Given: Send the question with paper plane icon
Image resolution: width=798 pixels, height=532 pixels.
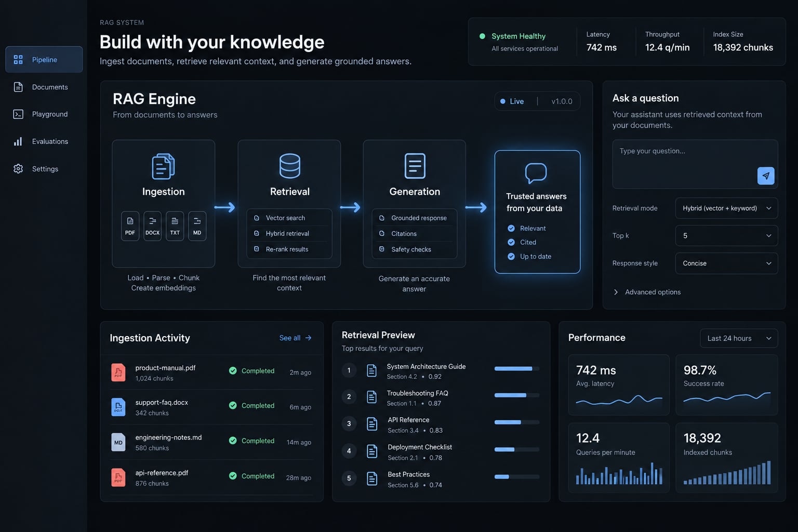Looking at the screenshot, I should 766,176.
